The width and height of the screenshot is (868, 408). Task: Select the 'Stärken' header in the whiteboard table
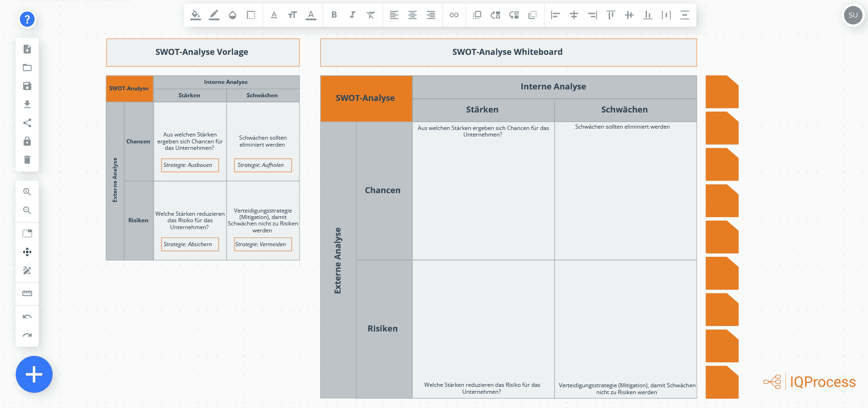coord(483,110)
